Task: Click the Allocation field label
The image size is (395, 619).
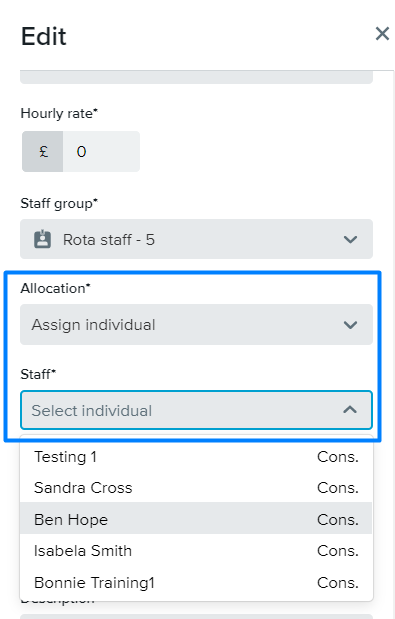Action: click(56, 288)
